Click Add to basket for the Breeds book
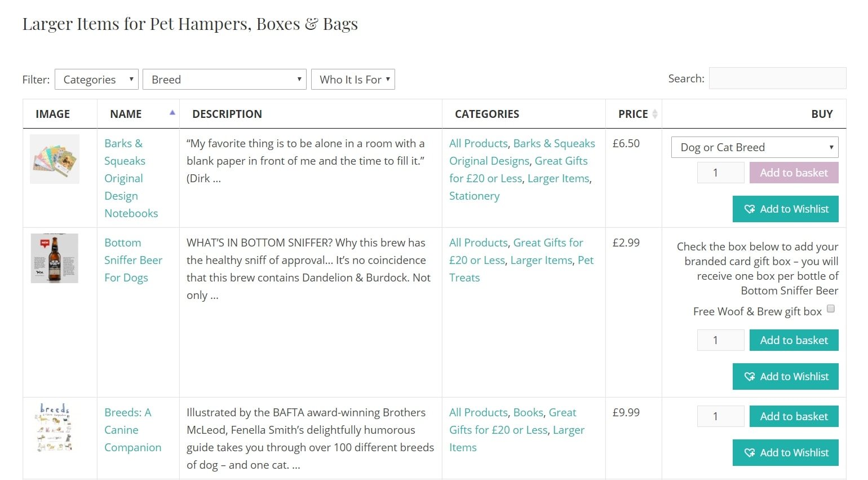The image size is (868, 480). point(794,416)
